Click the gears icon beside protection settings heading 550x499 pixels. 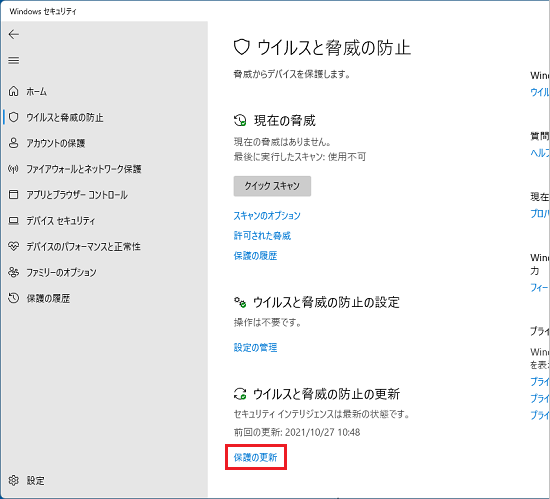tap(240, 302)
